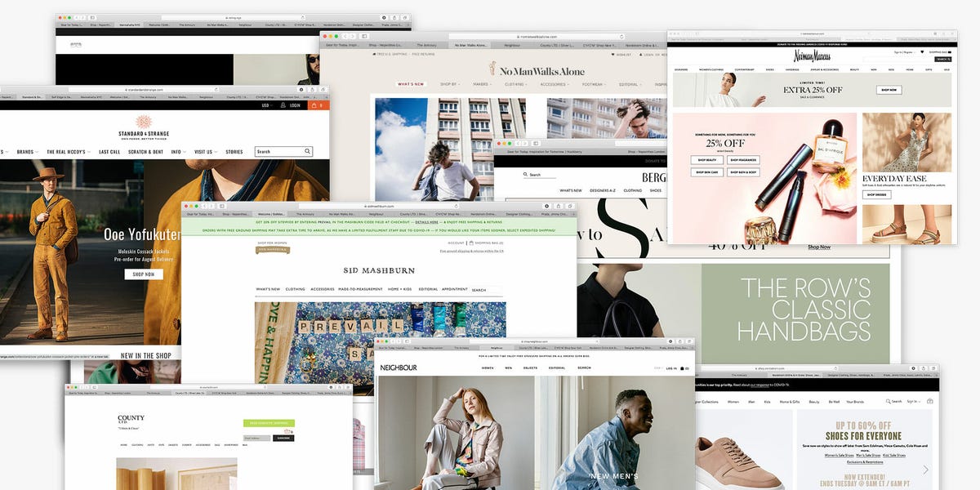Click NEW MEN'S image on Neighbour
Image resolution: width=980 pixels, height=490 pixels.
click(617, 433)
